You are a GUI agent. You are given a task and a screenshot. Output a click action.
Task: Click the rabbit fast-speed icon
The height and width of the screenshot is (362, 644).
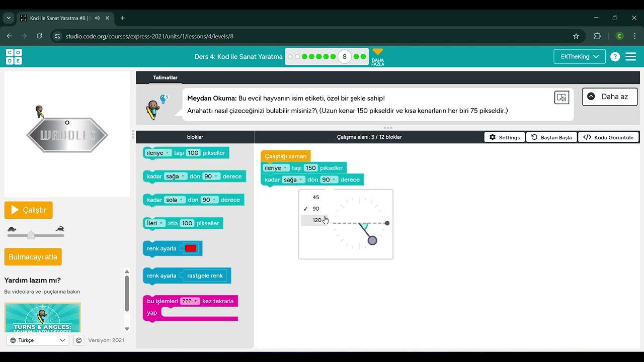[x=60, y=229]
